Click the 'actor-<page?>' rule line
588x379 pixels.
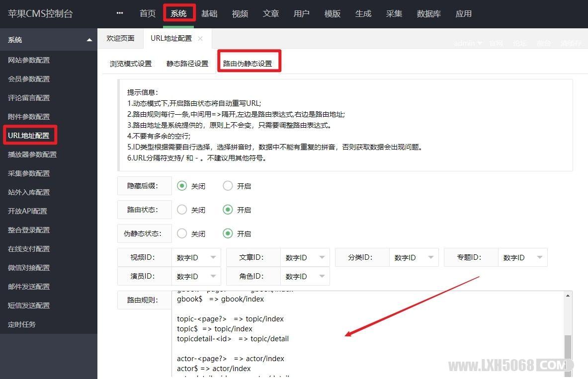230,359
